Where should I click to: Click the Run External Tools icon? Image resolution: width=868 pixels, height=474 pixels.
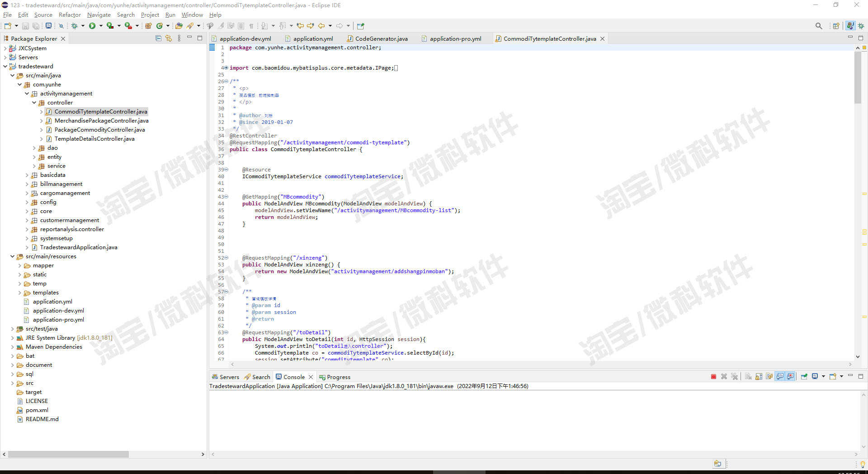(x=128, y=26)
